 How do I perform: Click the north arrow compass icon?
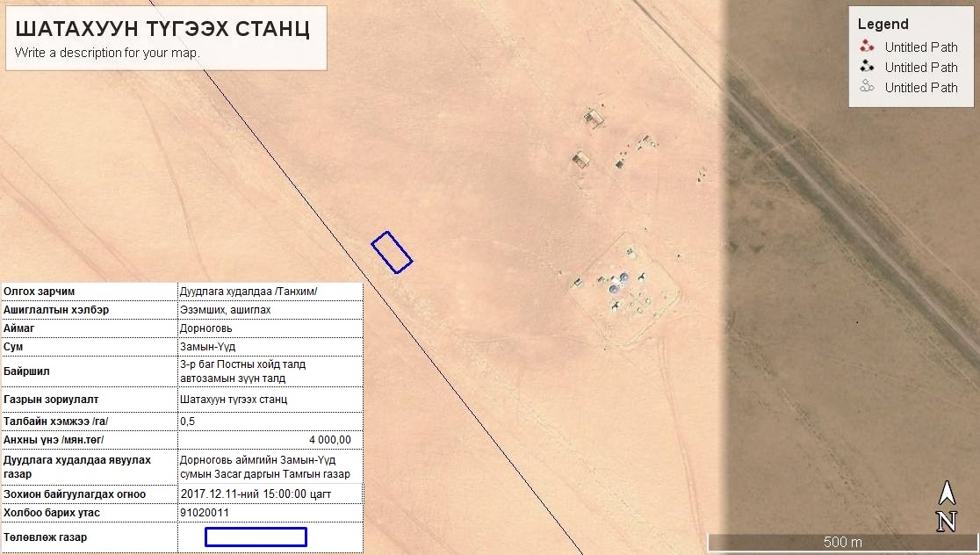[x=947, y=506]
